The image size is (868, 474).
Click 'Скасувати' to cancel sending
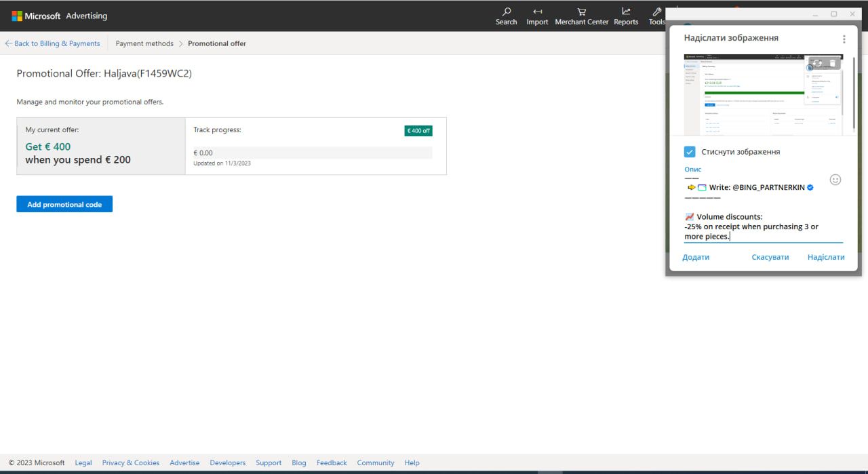click(x=770, y=257)
